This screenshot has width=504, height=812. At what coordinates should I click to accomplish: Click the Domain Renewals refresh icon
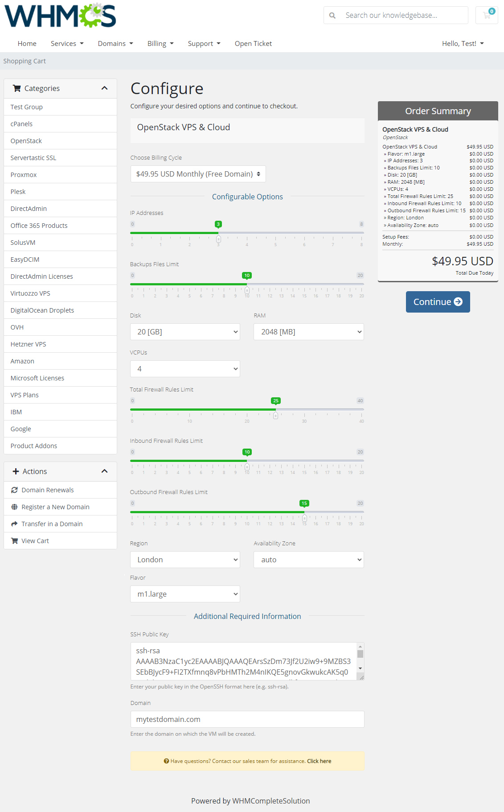[15, 490]
